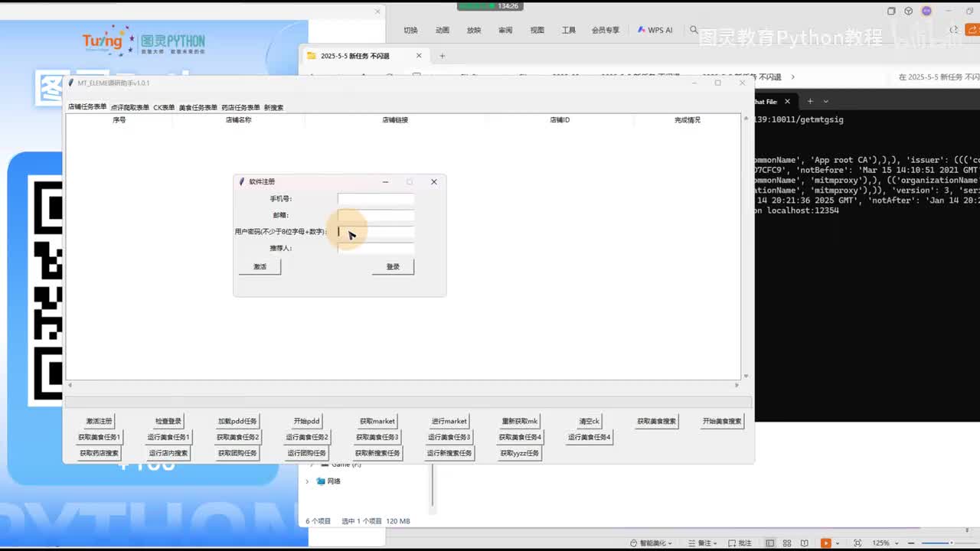Select the 药店任务表单 tab
The height and width of the screenshot is (551, 980).
[x=240, y=108]
